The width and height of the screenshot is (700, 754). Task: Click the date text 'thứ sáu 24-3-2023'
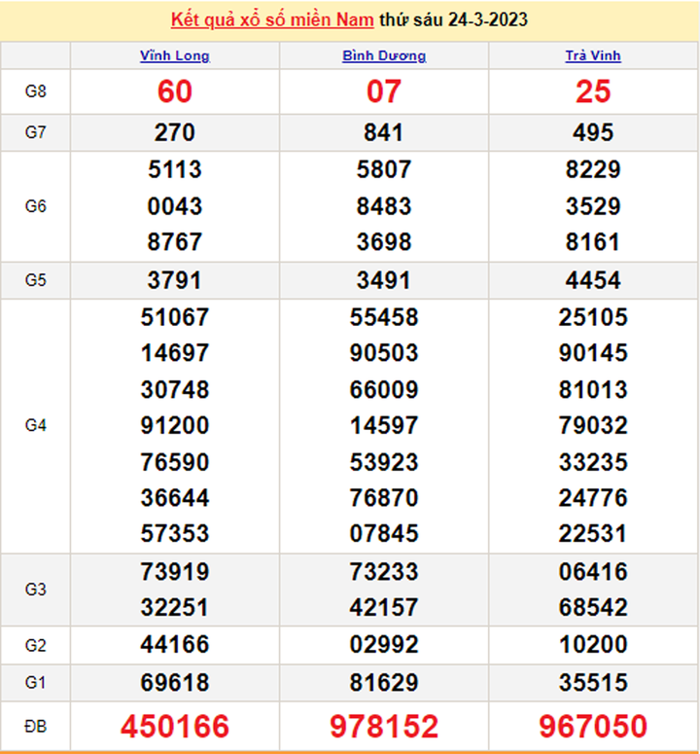460,19
